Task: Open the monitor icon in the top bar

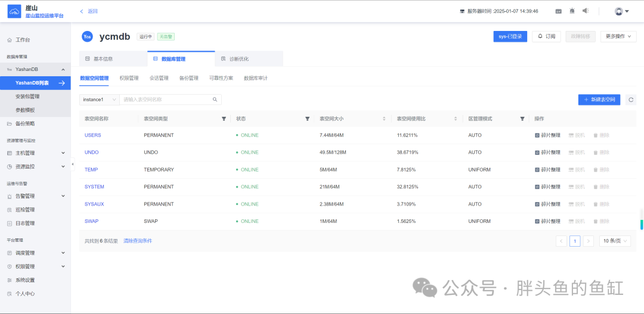Action: coord(559,11)
